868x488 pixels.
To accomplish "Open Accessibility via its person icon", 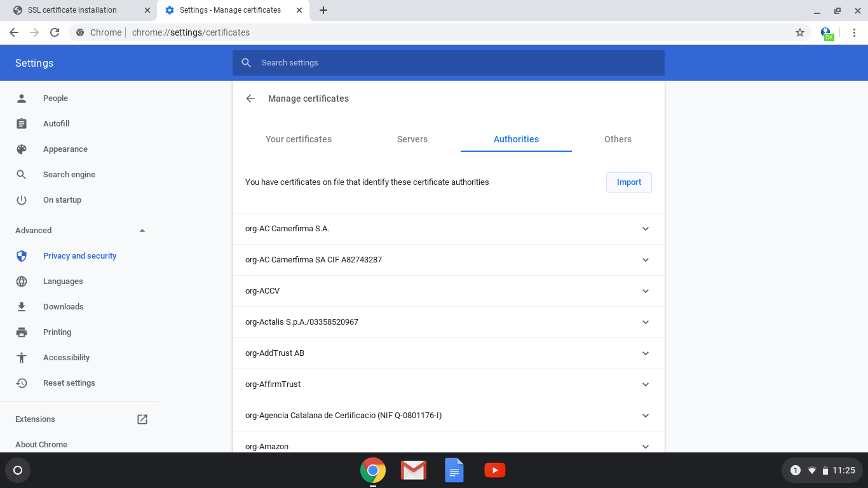I will [21, 357].
